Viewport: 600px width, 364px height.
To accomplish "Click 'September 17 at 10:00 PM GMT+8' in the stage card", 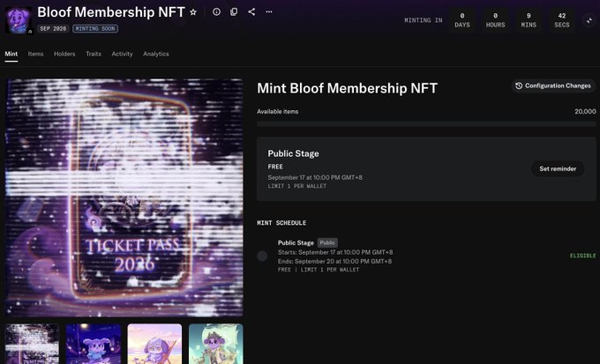I will pos(315,177).
